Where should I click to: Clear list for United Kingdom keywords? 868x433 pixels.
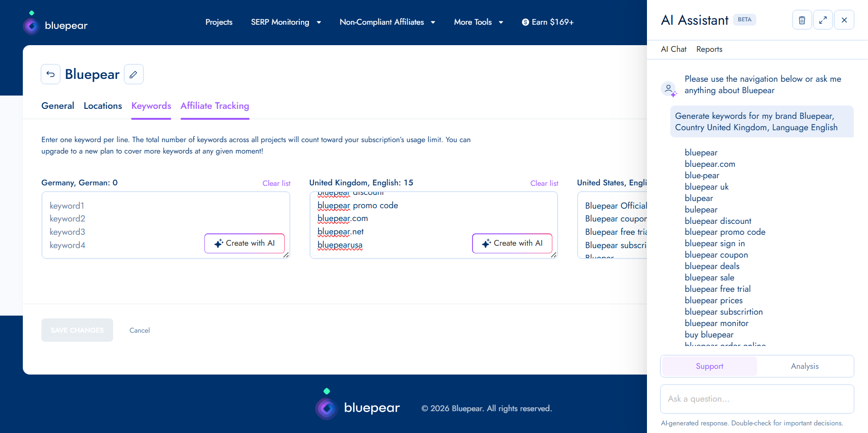pos(544,183)
